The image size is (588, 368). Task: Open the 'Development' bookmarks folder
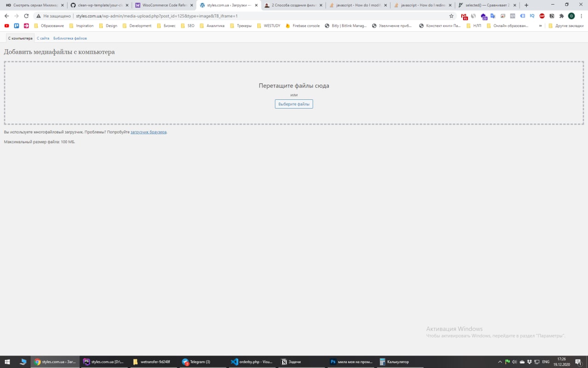click(x=137, y=26)
